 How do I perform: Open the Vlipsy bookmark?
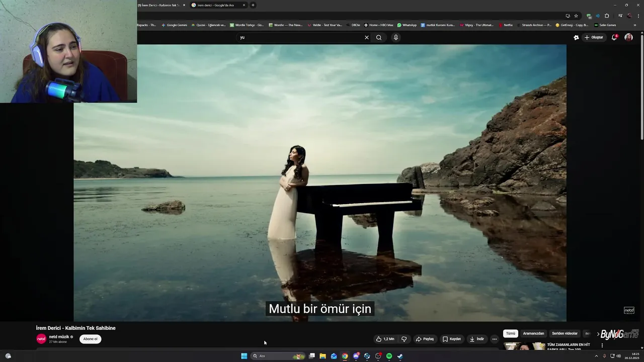point(476,25)
